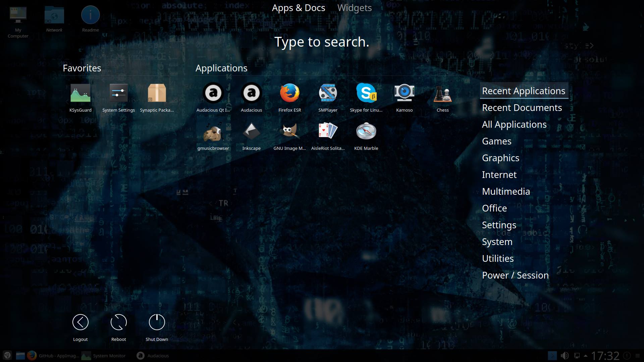
Task: Open Skype for Linux
Action: [366, 98]
